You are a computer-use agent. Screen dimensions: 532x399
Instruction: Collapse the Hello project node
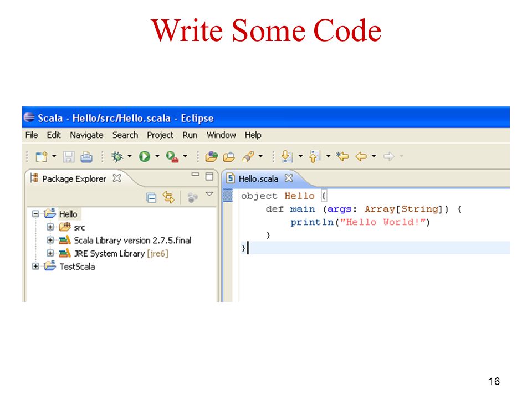[35, 214]
